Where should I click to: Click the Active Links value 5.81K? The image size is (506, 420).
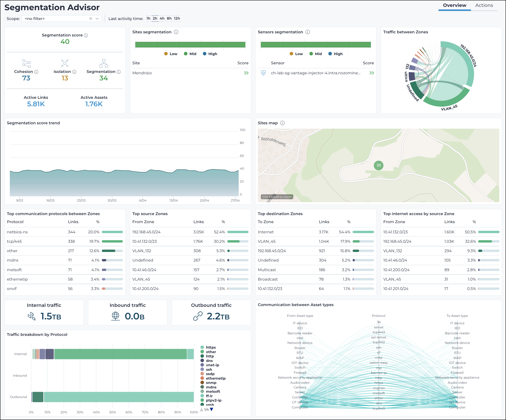coord(36,104)
